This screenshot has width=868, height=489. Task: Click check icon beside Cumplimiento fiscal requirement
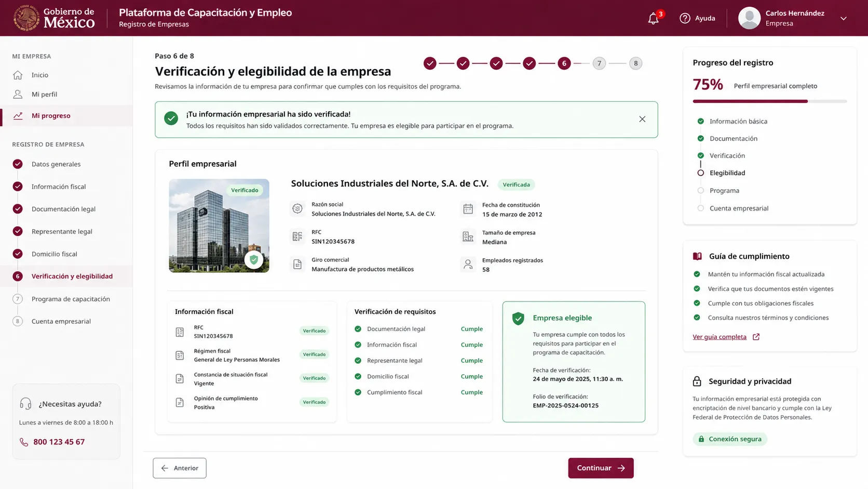coord(358,392)
